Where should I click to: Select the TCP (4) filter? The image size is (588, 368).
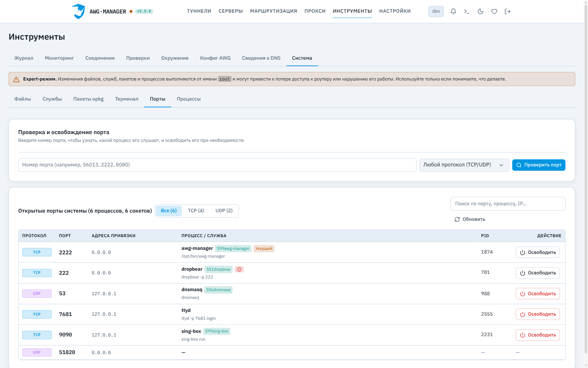tap(196, 211)
